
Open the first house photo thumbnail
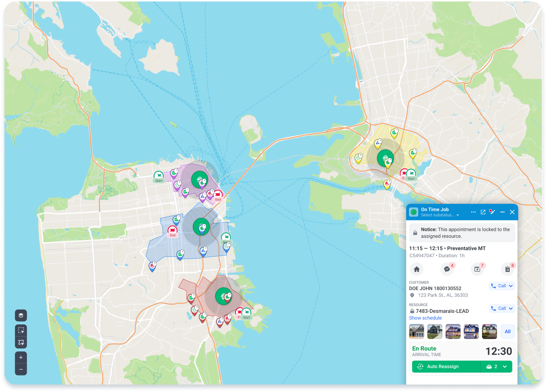click(416, 331)
